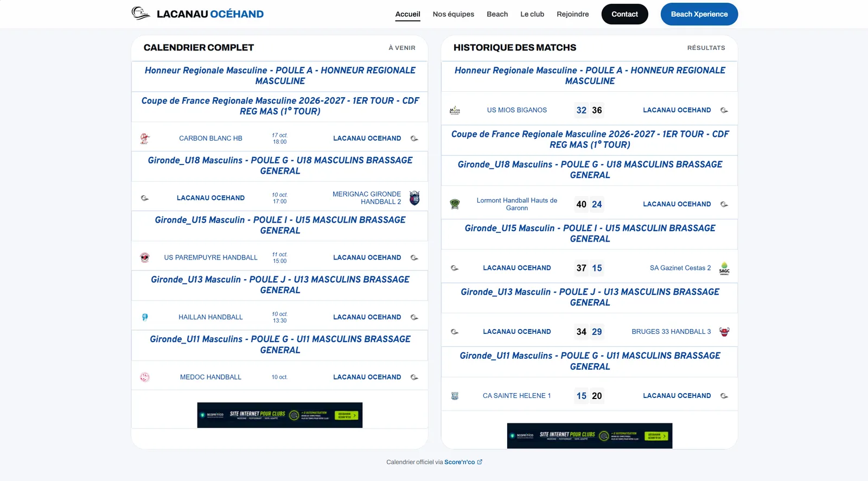Click Honneur Regionale Masculine heading in calendar
The width and height of the screenshot is (868, 481).
tap(280, 75)
